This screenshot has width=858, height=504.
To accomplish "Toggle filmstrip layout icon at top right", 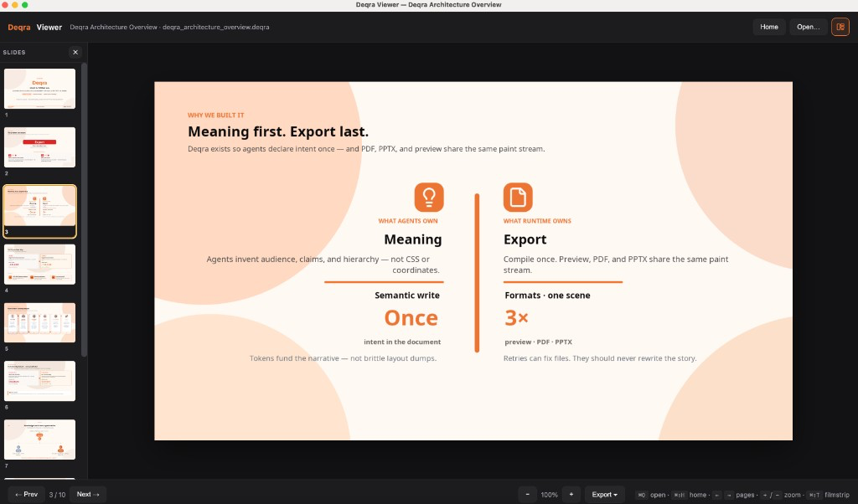I will [x=840, y=27].
